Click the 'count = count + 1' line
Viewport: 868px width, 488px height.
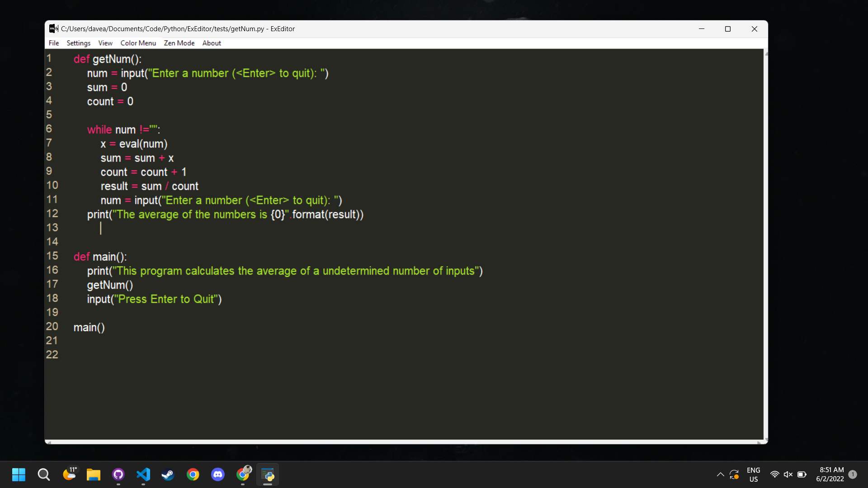coord(143,172)
